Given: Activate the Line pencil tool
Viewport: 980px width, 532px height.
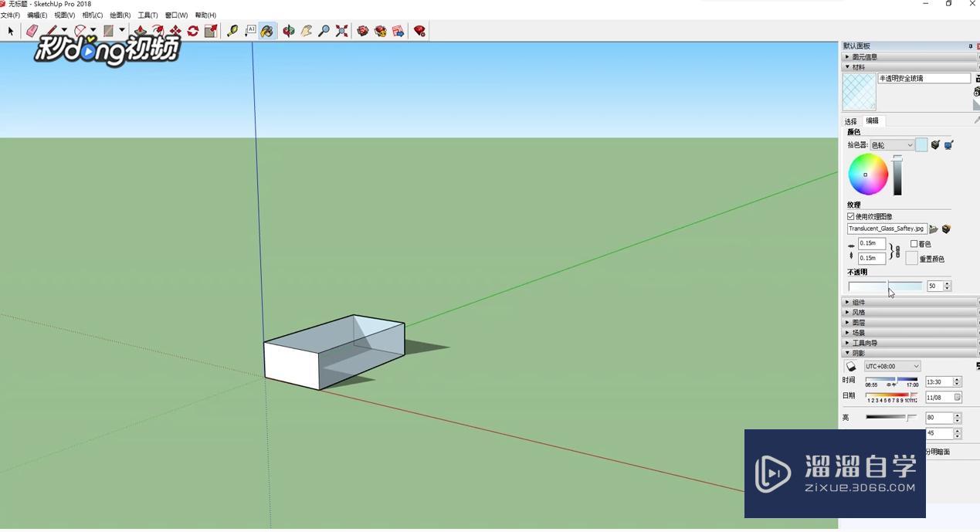Looking at the screenshot, I should point(52,31).
